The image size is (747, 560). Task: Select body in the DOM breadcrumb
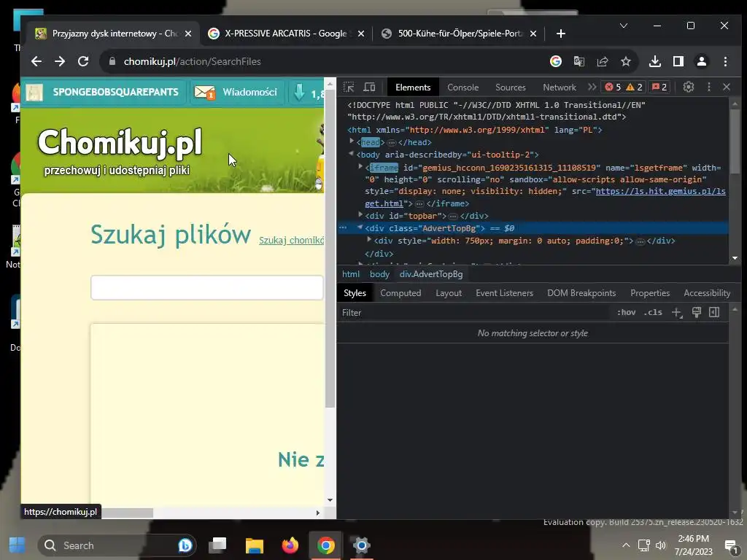(379, 274)
